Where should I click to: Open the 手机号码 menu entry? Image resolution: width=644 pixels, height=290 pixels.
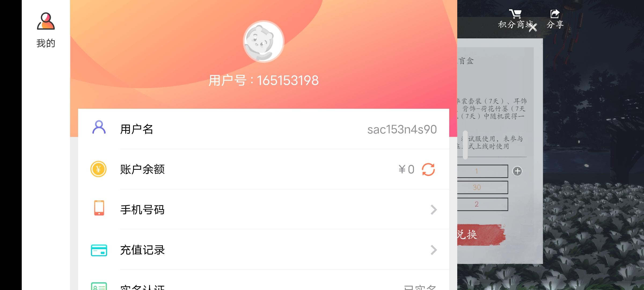(264, 209)
